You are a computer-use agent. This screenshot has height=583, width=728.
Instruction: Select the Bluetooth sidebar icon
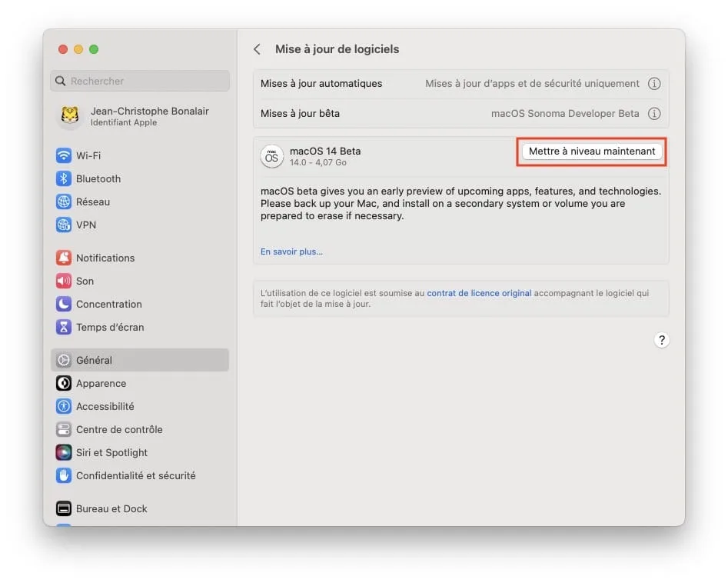(x=64, y=178)
